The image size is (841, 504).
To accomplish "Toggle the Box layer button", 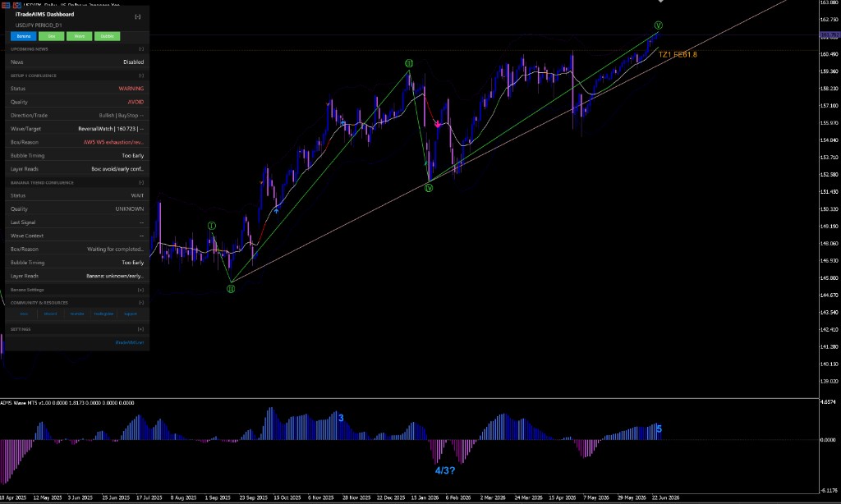I will pyautogui.click(x=52, y=36).
